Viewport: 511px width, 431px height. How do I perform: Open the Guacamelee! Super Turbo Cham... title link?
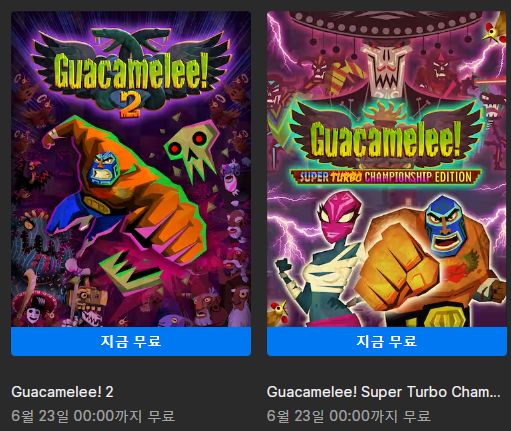(x=383, y=392)
